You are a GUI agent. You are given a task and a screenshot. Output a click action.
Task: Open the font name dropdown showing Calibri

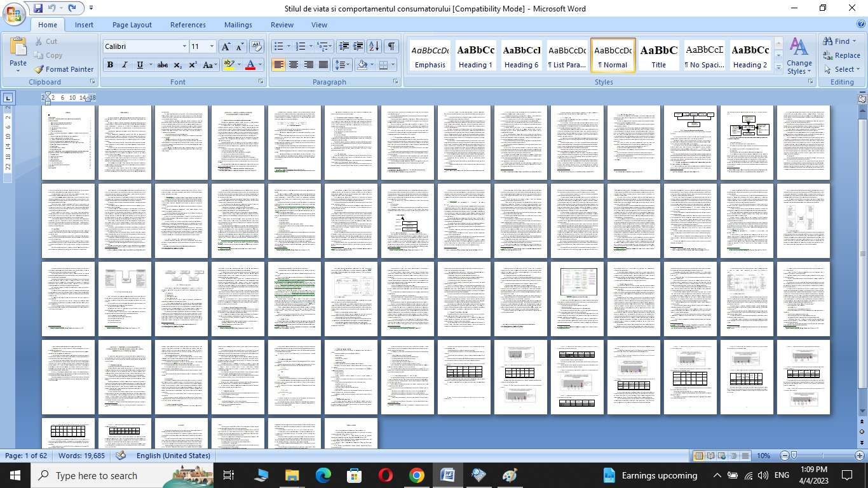point(184,46)
